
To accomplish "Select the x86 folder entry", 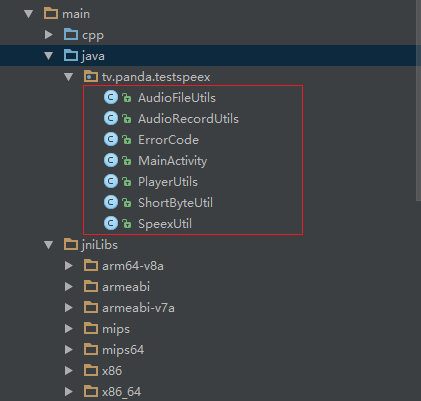I will (x=112, y=371).
